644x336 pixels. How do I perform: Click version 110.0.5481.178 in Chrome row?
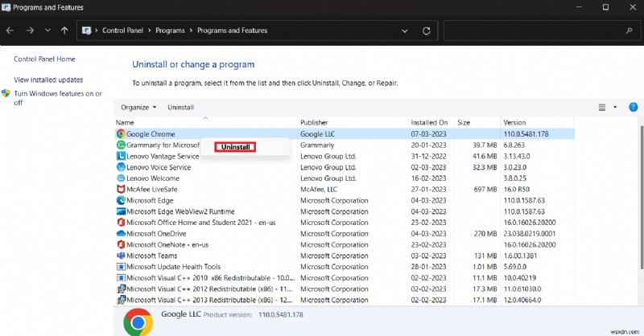point(526,133)
